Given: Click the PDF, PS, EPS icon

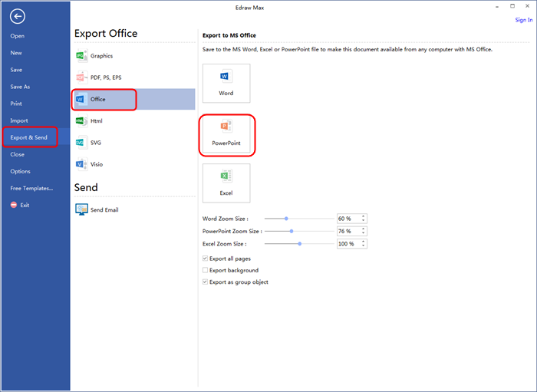Looking at the screenshot, I should (81, 77).
